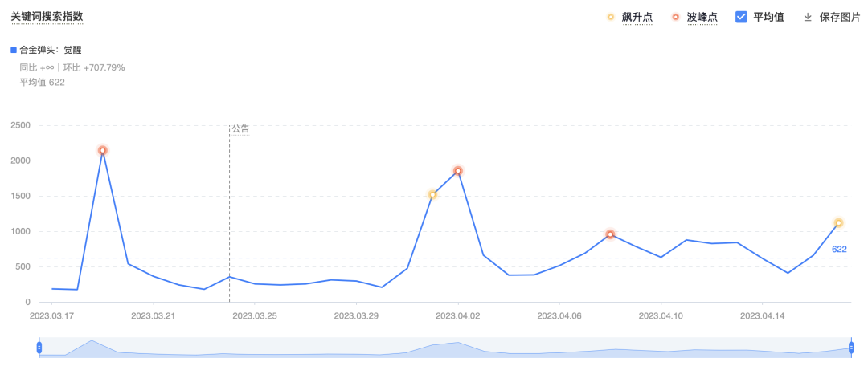The image size is (868, 366).
Task: Click the 波峰点 legend label
Action: point(702,17)
